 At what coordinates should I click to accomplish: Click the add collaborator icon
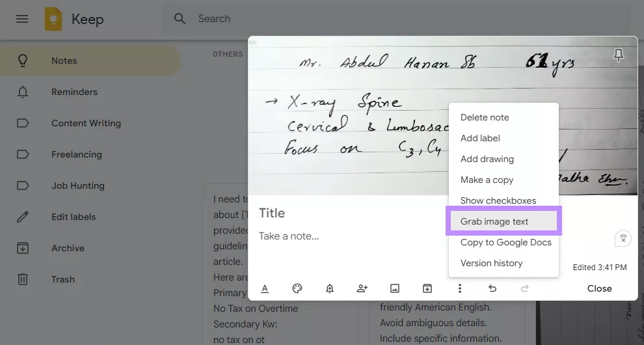click(x=362, y=288)
